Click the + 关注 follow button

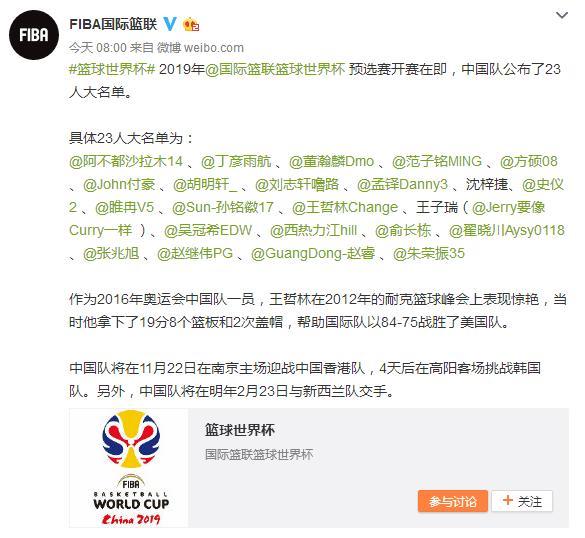pyautogui.click(x=522, y=501)
